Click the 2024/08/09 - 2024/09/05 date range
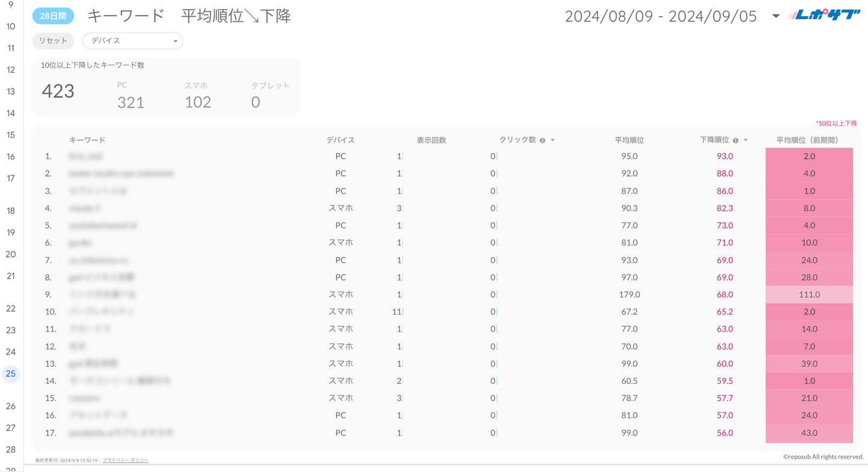 660,16
